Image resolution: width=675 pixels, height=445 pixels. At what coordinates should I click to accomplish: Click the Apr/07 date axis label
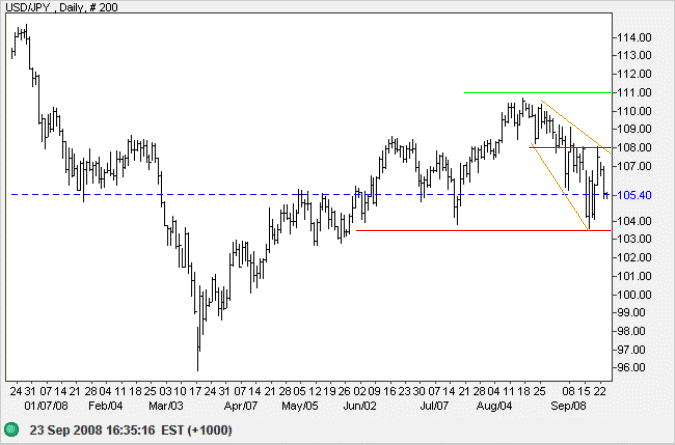241,406
